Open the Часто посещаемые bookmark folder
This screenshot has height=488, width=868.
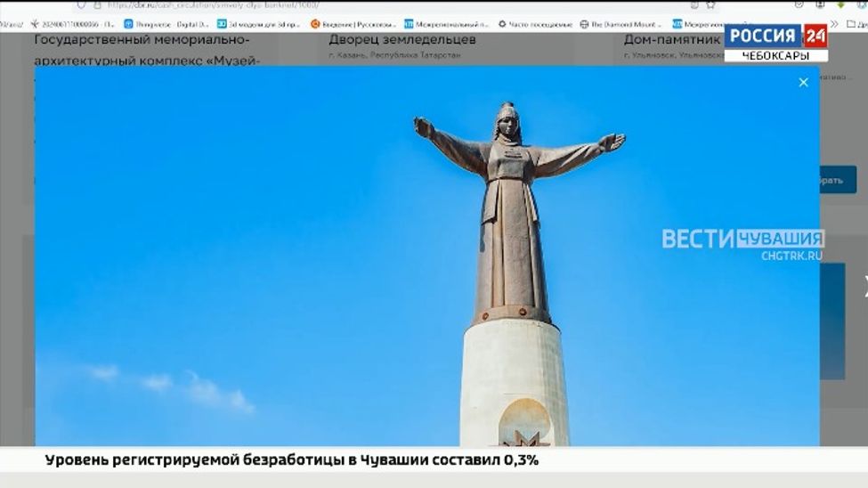click(535, 24)
